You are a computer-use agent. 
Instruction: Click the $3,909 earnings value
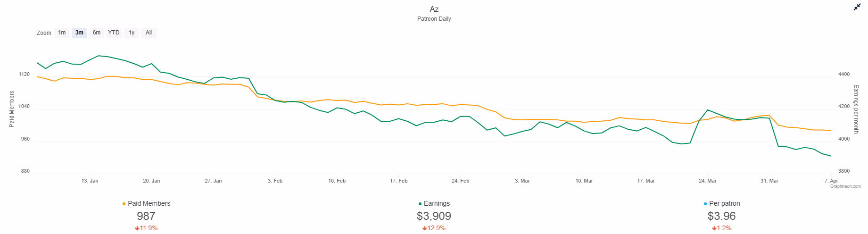tap(434, 216)
